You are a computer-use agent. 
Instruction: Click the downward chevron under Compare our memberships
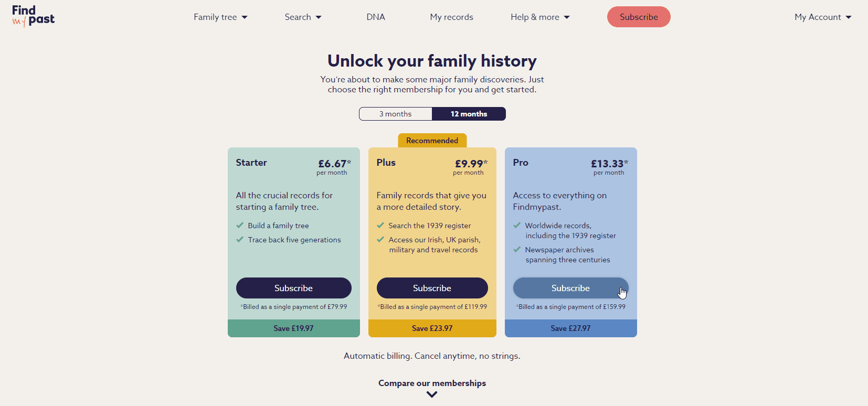[x=432, y=394]
